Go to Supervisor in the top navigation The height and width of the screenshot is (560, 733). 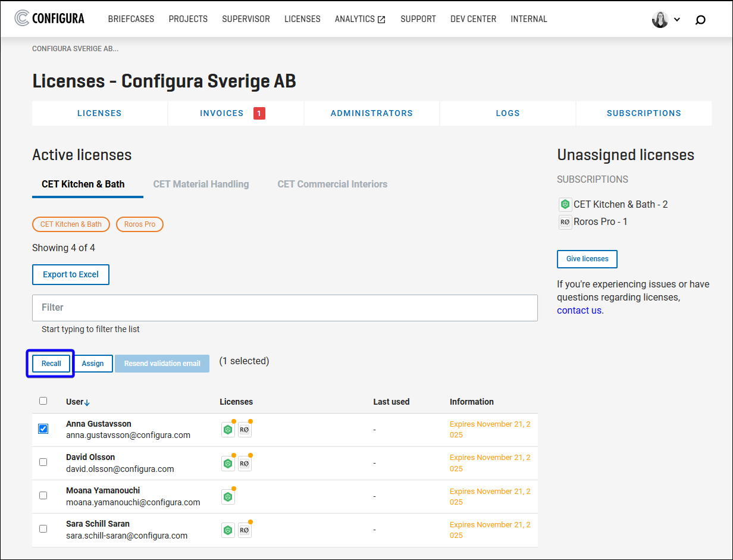[x=246, y=19]
